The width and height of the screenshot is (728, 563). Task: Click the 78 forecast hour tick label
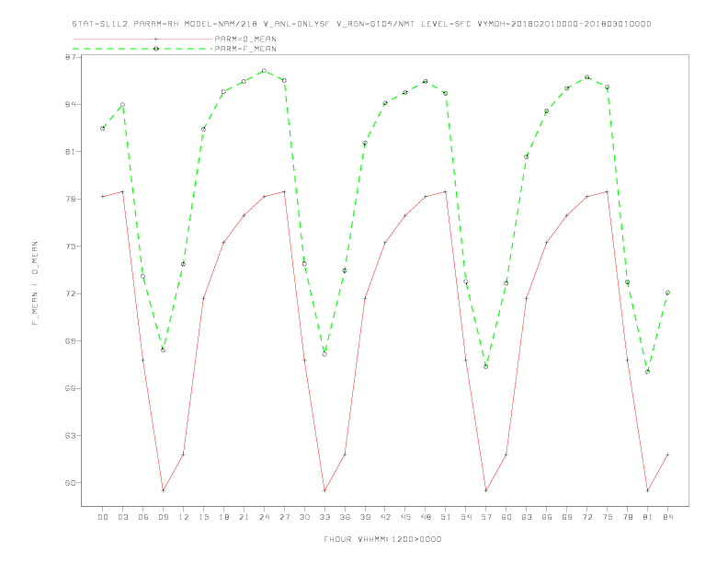[627, 517]
